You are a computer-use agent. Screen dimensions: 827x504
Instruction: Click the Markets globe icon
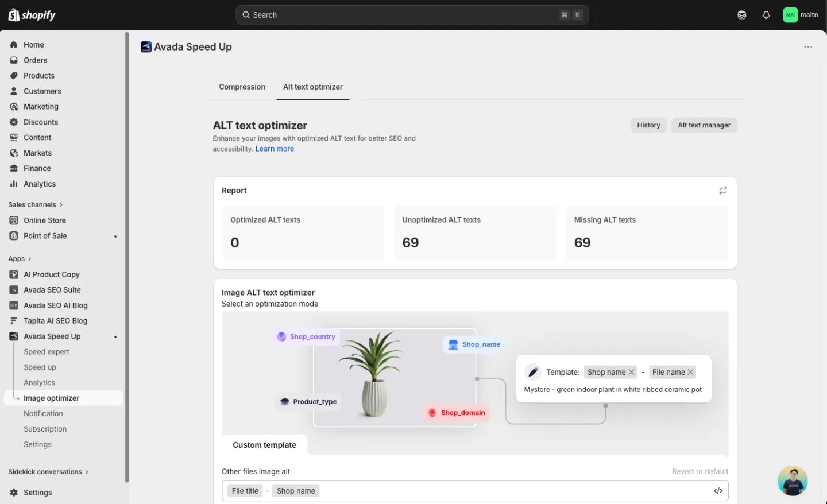[14, 153]
